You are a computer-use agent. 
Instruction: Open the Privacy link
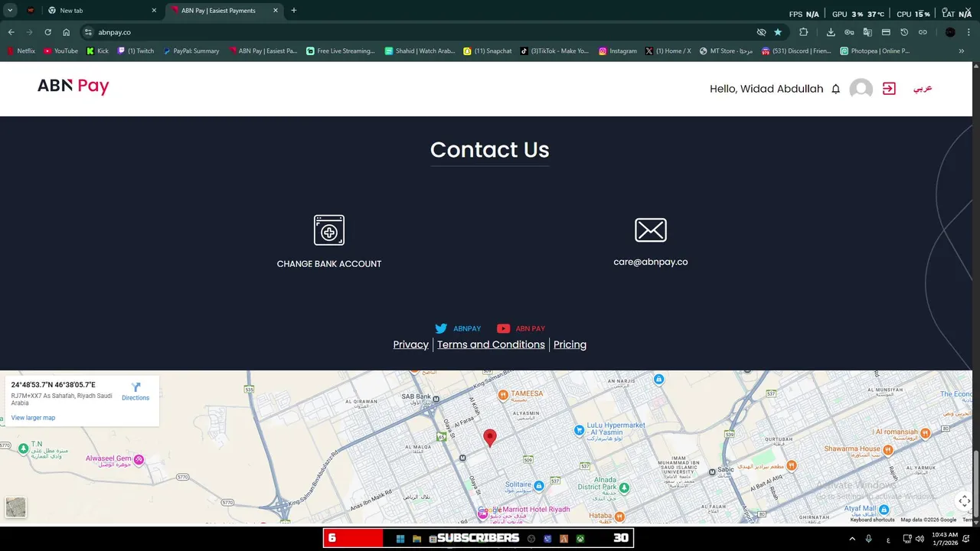coord(410,344)
